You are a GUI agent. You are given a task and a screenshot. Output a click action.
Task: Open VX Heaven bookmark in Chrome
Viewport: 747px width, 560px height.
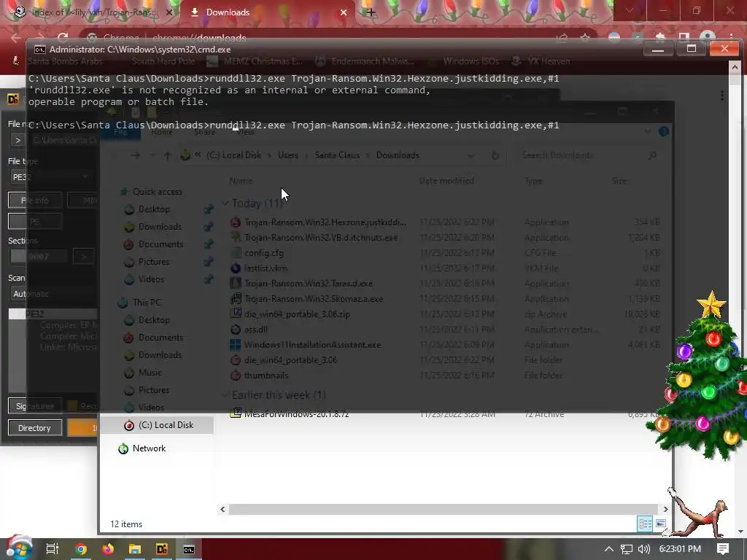point(541,61)
